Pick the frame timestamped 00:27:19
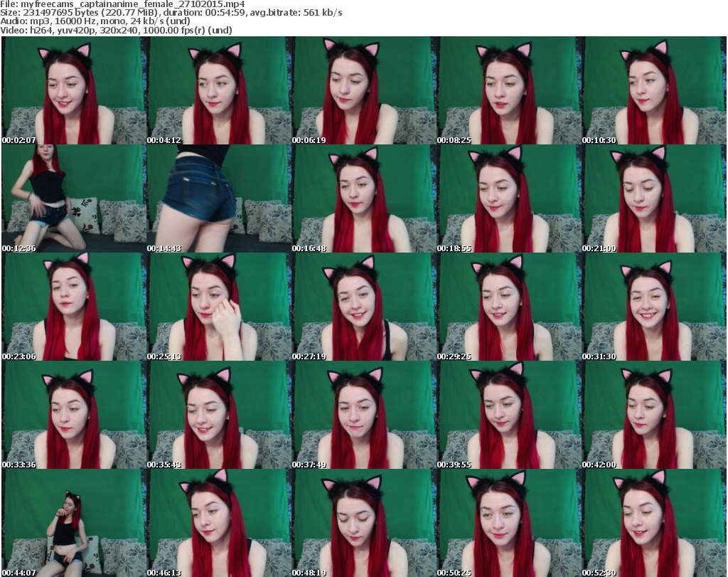 click(364, 307)
